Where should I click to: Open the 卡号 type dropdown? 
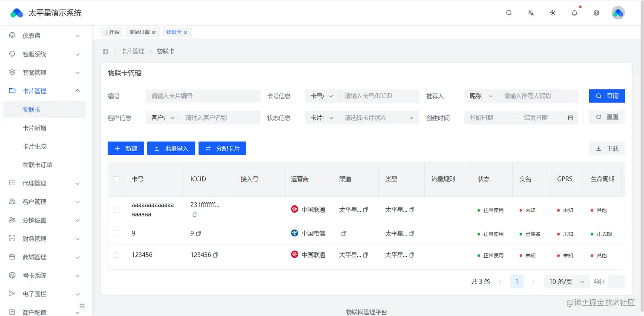pyautogui.click(x=322, y=96)
